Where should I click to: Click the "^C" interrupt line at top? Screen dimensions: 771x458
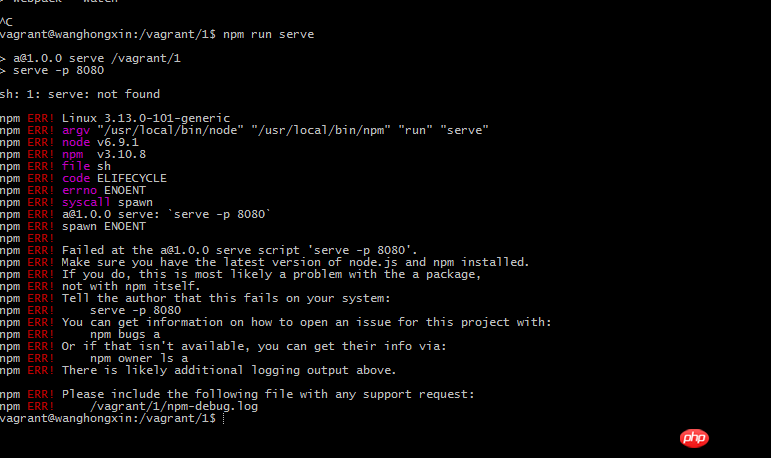(7, 22)
